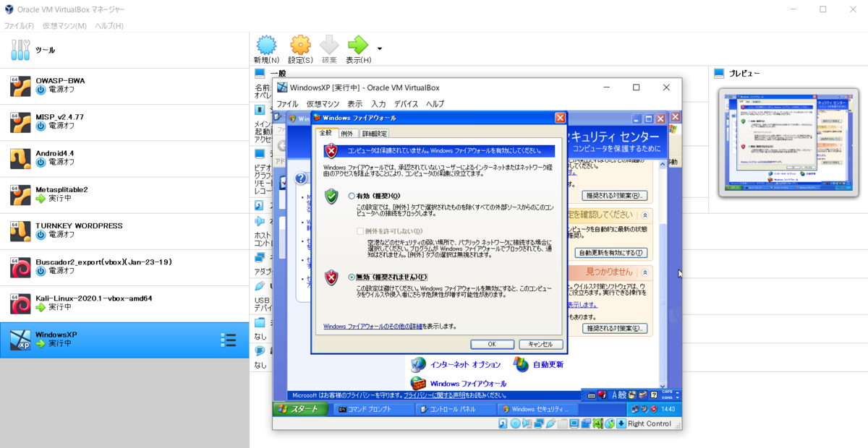Switch to the 例外 tab in the firewall dialog
Image resolution: width=868 pixels, height=448 pixels.
[x=347, y=134]
